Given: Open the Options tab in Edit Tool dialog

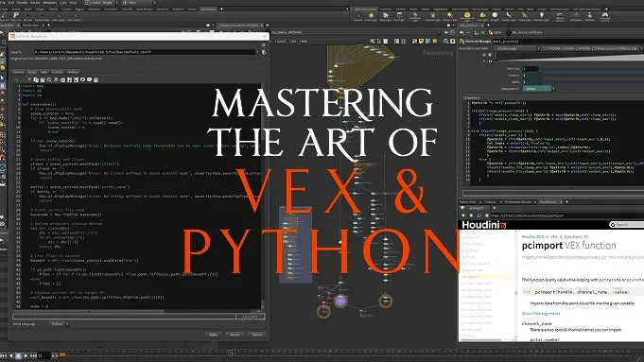Looking at the screenshot, I should [18, 72].
